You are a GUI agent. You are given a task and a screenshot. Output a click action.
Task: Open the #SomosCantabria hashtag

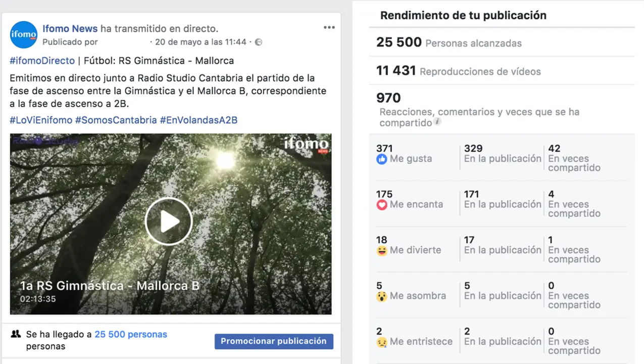[116, 120]
